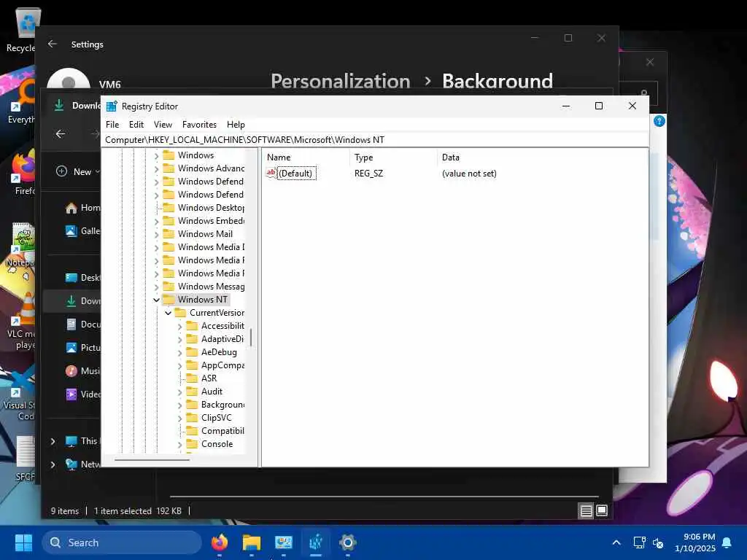Click the Audit folder icon

click(192, 392)
